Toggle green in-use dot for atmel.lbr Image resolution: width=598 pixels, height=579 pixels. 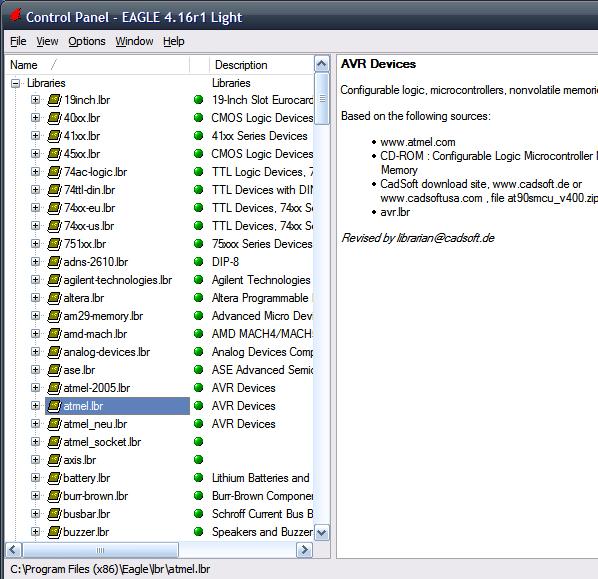click(x=198, y=405)
